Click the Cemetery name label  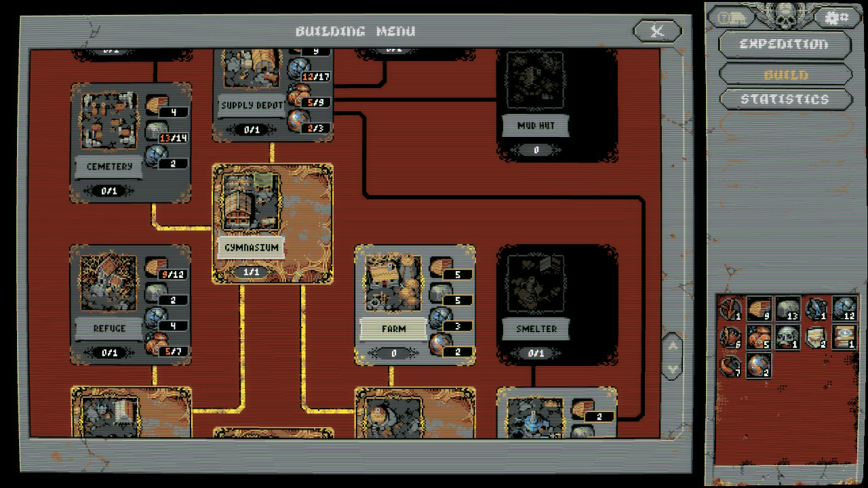click(109, 167)
